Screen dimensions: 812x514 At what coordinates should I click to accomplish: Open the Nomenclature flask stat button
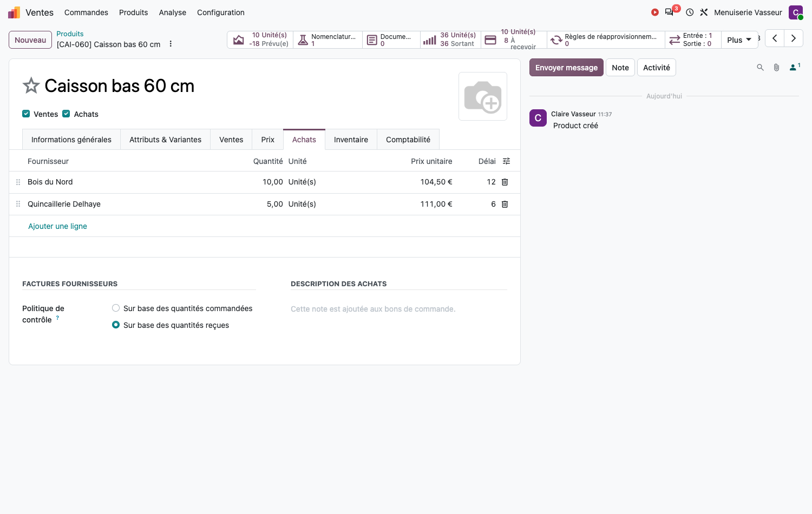tap(328, 39)
